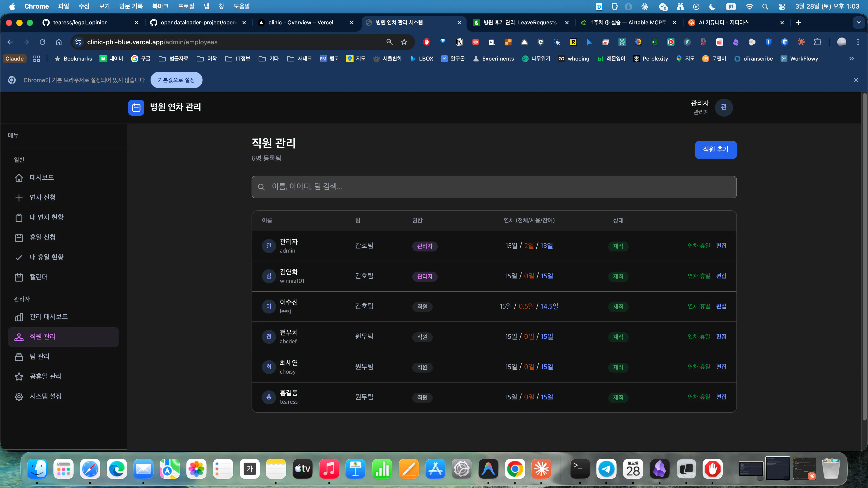The height and width of the screenshot is (488, 868).
Task: Click the 관 user avatar in header
Action: tap(724, 108)
